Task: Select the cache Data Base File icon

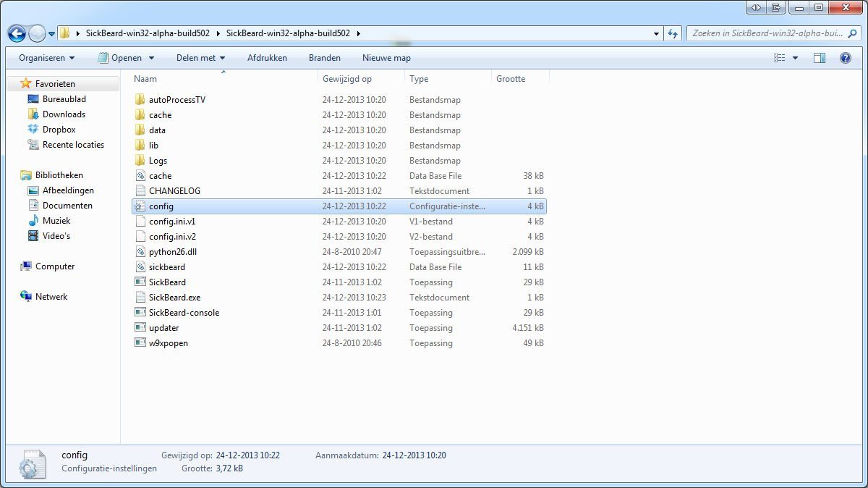Action: pos(140,176)
